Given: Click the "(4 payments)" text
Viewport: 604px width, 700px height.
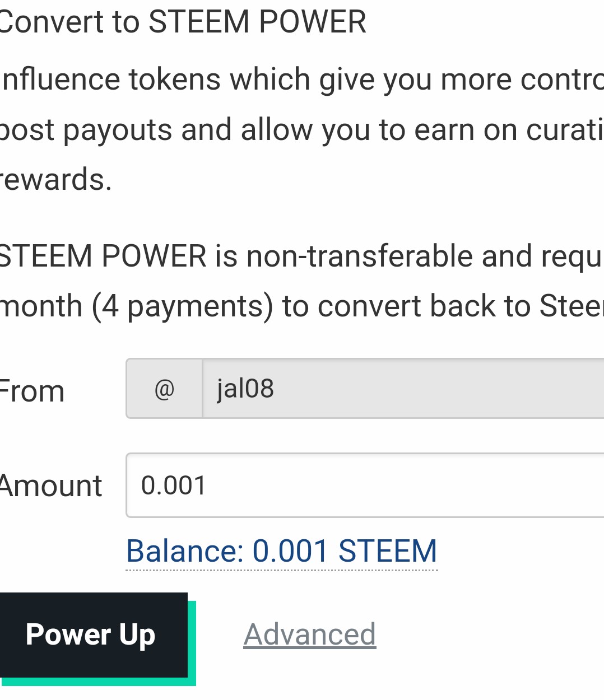Looking at the screenshot, I should [182, 307].
